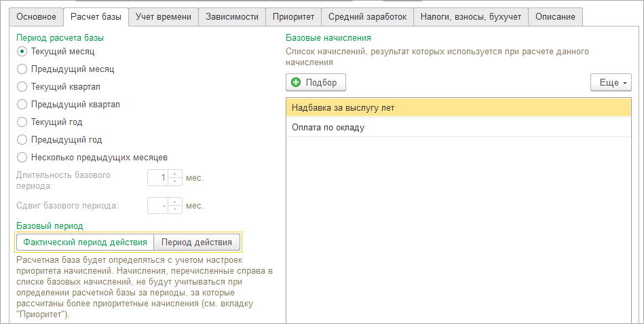Open the Учет времени tab
The height and width of the screenshot is (324, 644).
click(x=163, y=16)
